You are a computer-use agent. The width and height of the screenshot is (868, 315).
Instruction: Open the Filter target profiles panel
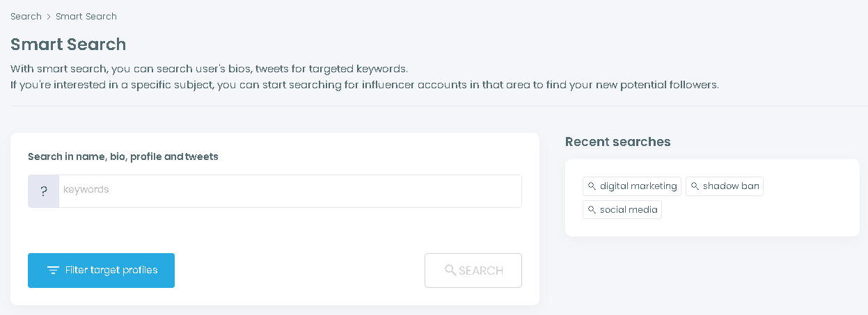101,270
